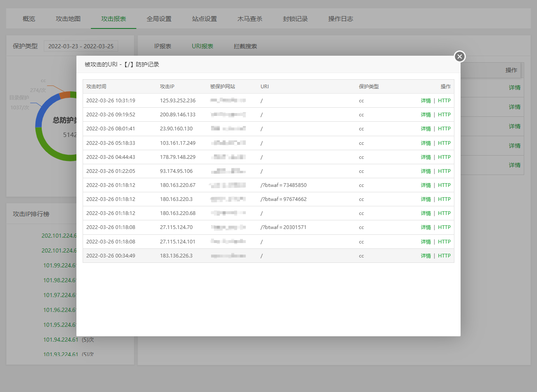Click HTTP link for IP 103.161.17.249

tap(444, 143)
